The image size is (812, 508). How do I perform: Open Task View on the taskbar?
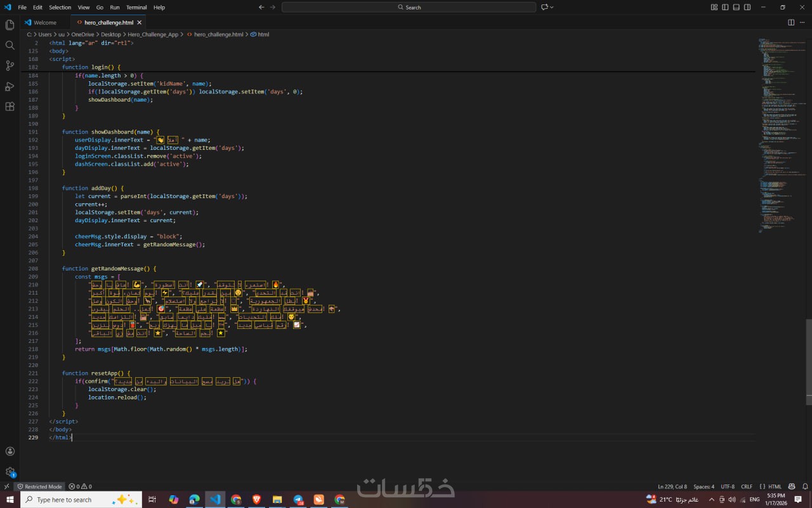[152, 499]
